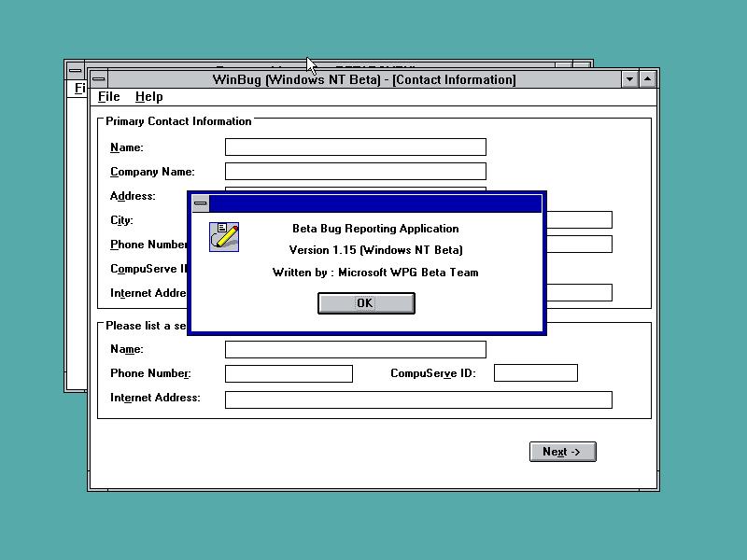Open the Help menu in WinBug

coord(148,97)
